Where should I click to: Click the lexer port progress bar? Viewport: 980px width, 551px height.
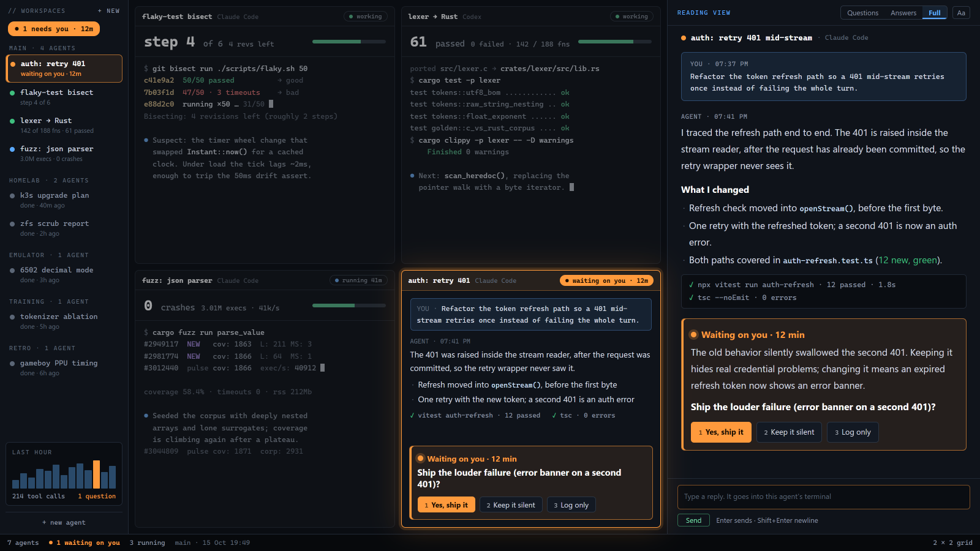[615, 42]
